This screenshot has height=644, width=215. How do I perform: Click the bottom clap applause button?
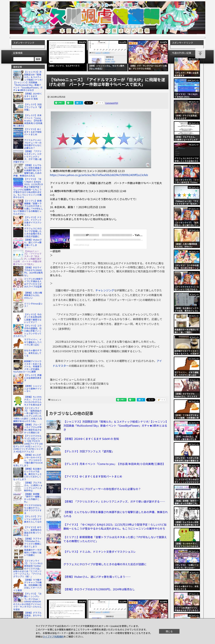click(161, 400)
